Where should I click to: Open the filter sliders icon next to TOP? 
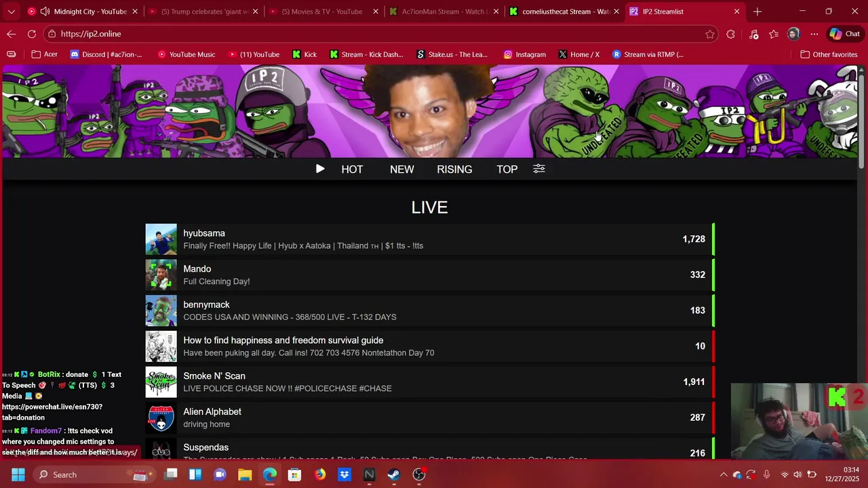539,169
